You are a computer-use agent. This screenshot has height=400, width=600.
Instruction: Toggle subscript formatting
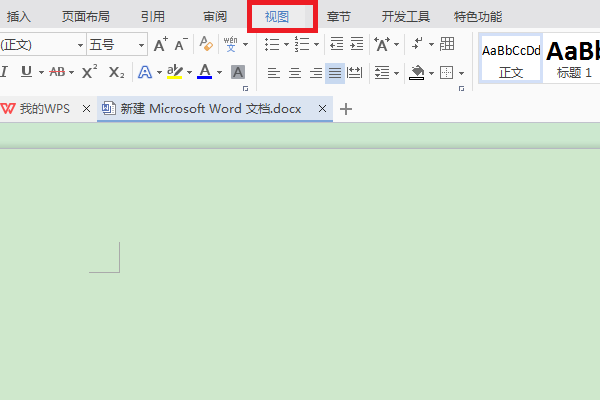click(116, 72)
